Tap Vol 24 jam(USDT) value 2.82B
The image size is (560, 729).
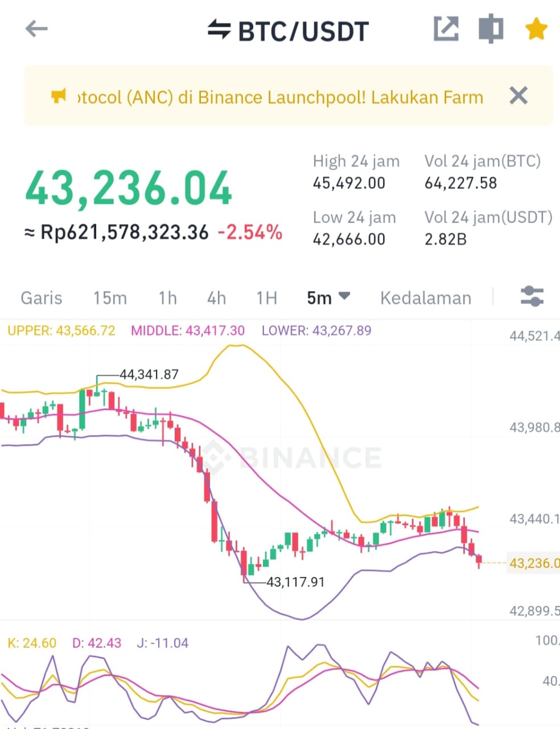coord(446,239)
